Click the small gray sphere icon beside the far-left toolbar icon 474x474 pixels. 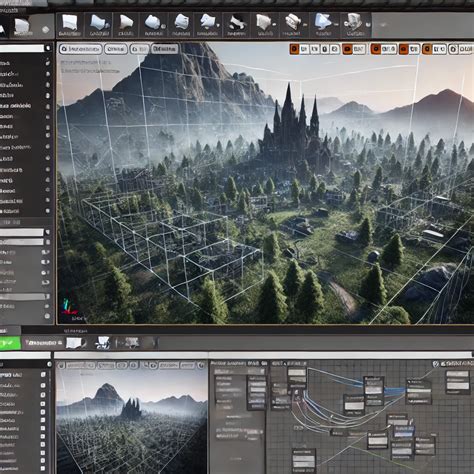[45, 30]
